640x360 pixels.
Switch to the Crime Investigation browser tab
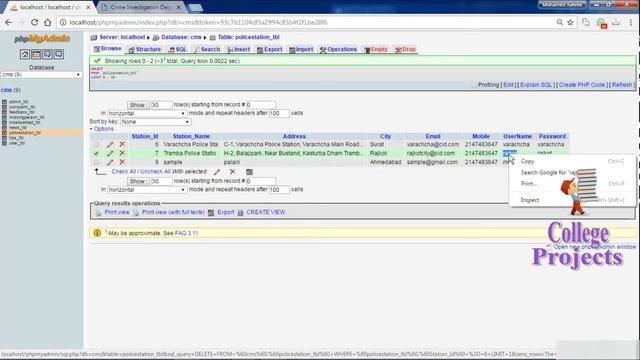[141, 7]
